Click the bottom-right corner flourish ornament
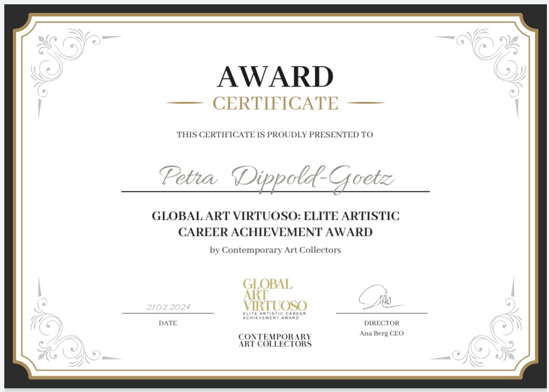 (485, 330)
